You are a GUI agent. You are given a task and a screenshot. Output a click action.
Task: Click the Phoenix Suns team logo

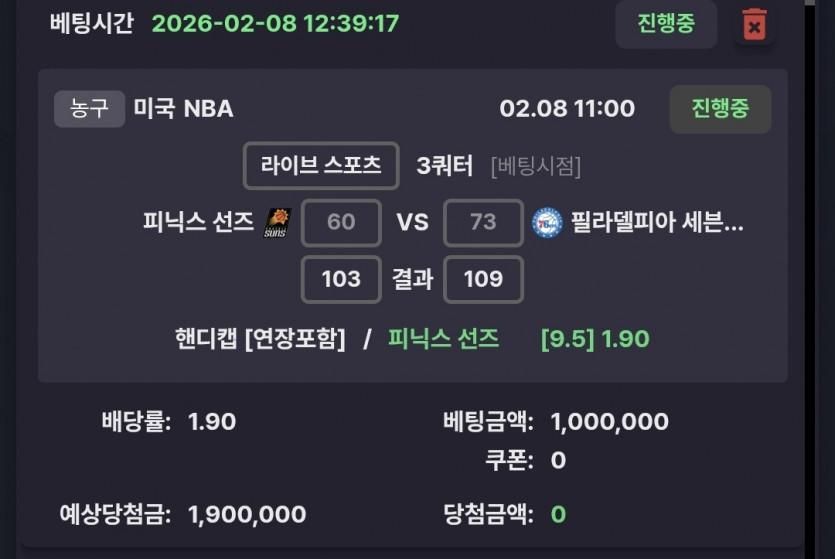[x=276, y=222]
